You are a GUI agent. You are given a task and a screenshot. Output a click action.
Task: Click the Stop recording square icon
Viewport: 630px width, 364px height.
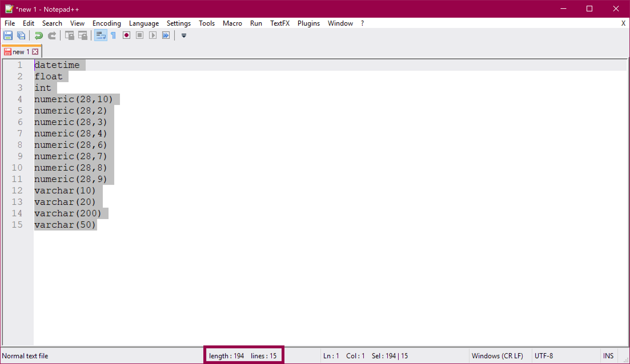[x=140, y=35]
